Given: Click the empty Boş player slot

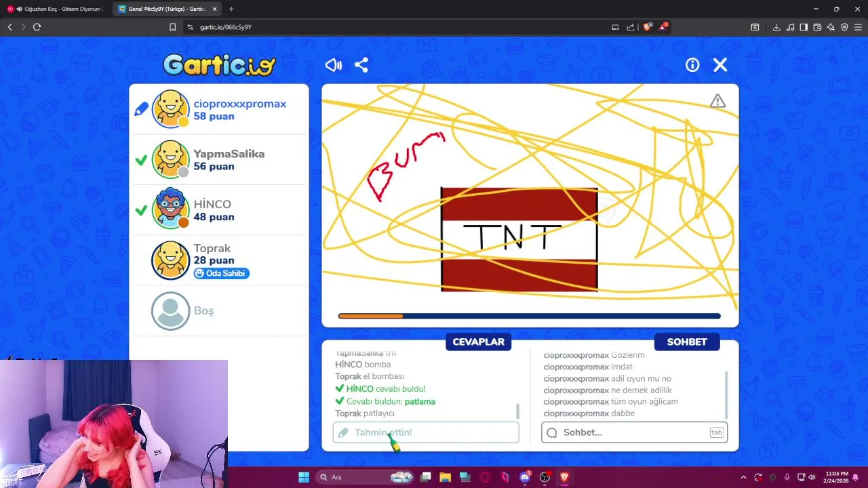Looking at the screenshot, I should click(x=218, y=310).
